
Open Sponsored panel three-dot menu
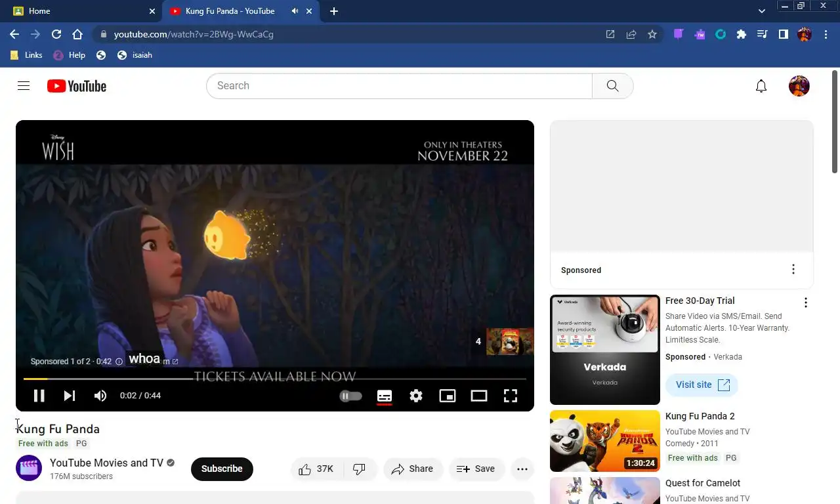[793, 270]
